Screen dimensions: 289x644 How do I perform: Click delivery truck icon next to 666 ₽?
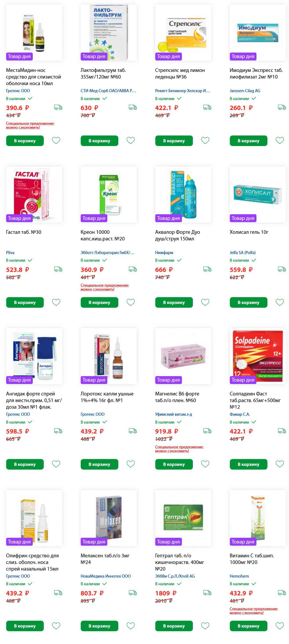point(207,269)
